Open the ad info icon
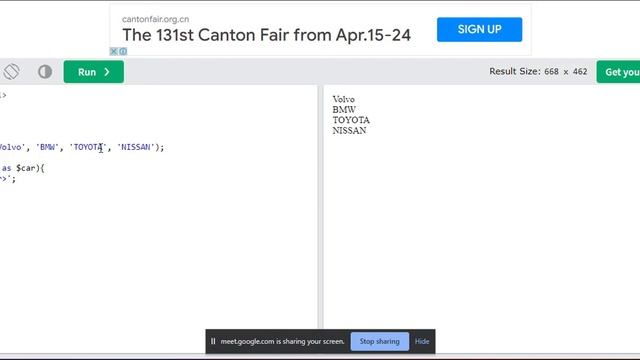Image resolution: width=640 pixels, height=360 pixels. (123, 51)
